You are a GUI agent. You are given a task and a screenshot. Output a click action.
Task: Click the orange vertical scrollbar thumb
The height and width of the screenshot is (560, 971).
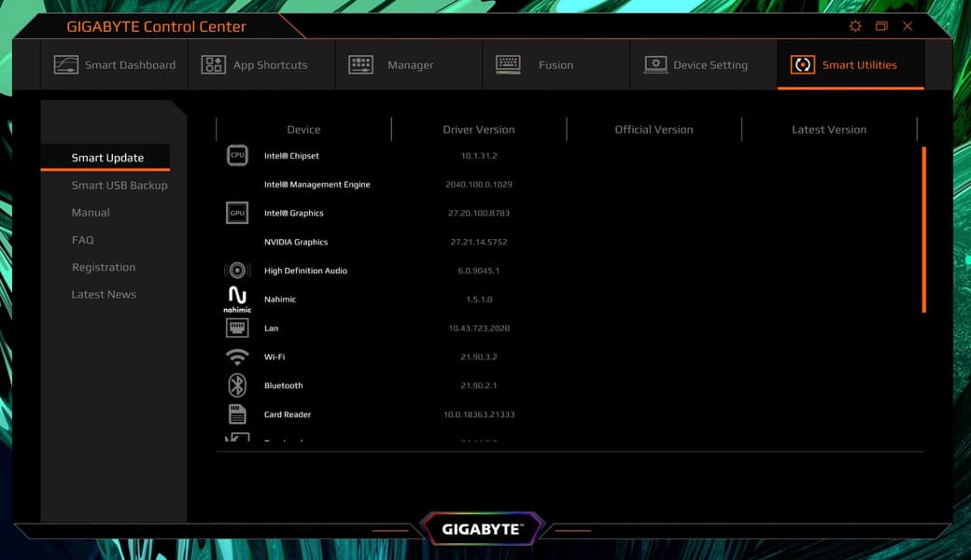point(924,230)
